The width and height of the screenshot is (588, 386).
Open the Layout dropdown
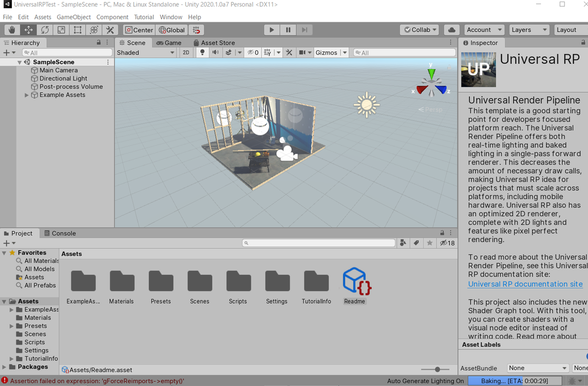[571, 30]
